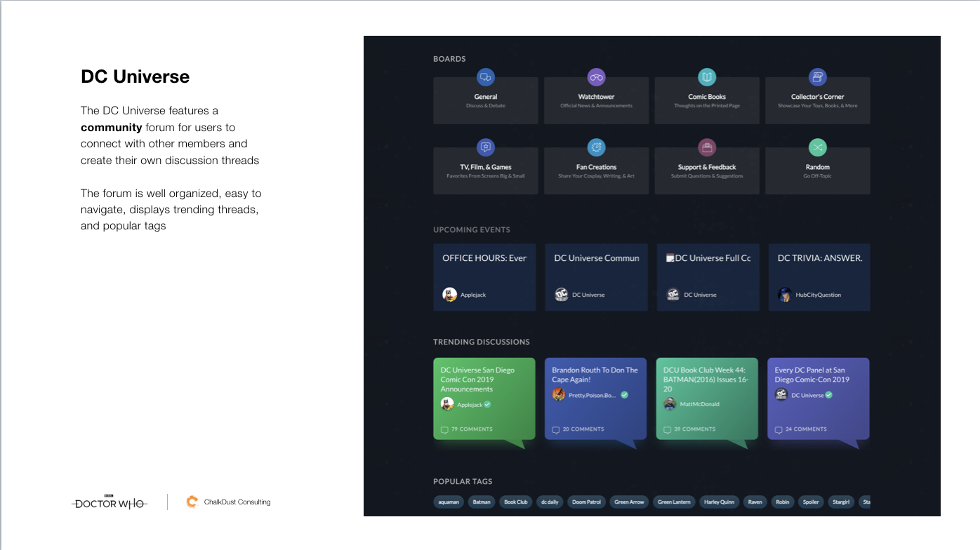The width and height of the screenshot is (980, 550).
Task: Select the Batman tag
Action: click(x=482, y=502)
